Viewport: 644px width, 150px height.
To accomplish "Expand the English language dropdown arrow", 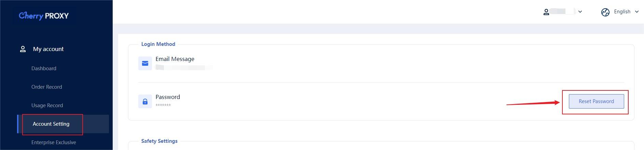I will (x=637, y=12).
